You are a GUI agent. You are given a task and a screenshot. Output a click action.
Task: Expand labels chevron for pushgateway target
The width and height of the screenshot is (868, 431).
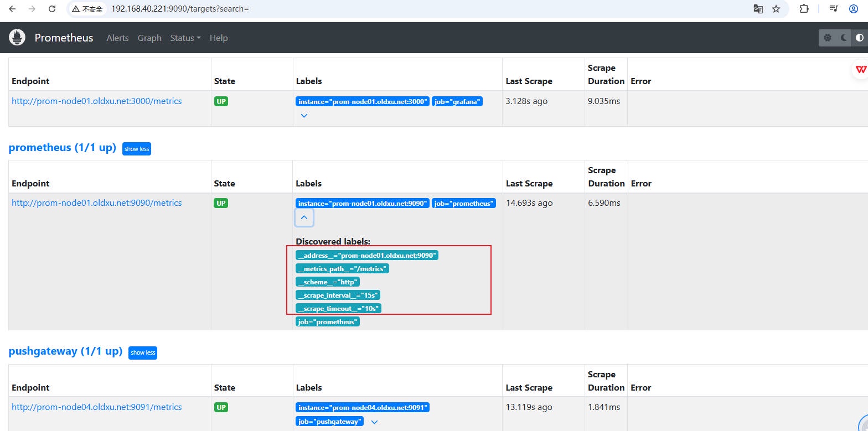pyautogui.click(x=374, y=422)
